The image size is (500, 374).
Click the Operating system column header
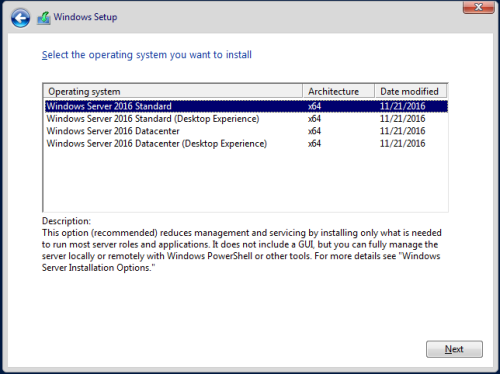173,91
